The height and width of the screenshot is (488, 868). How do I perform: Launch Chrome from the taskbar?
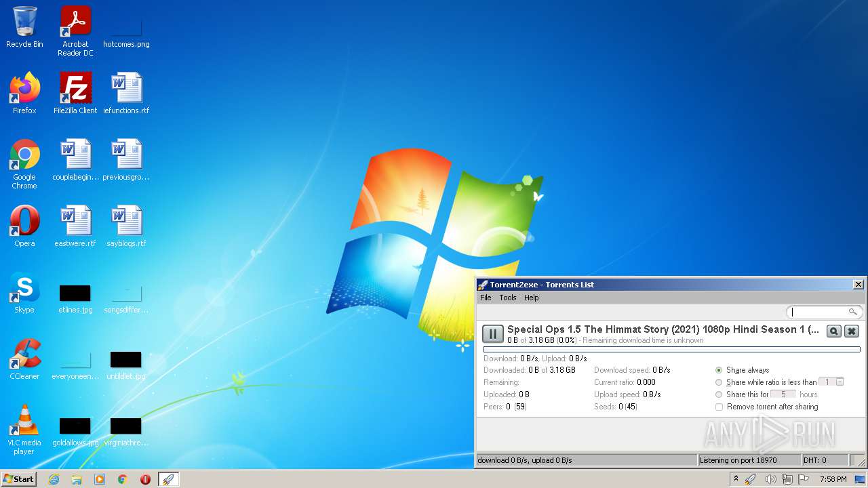click(123, 479)
